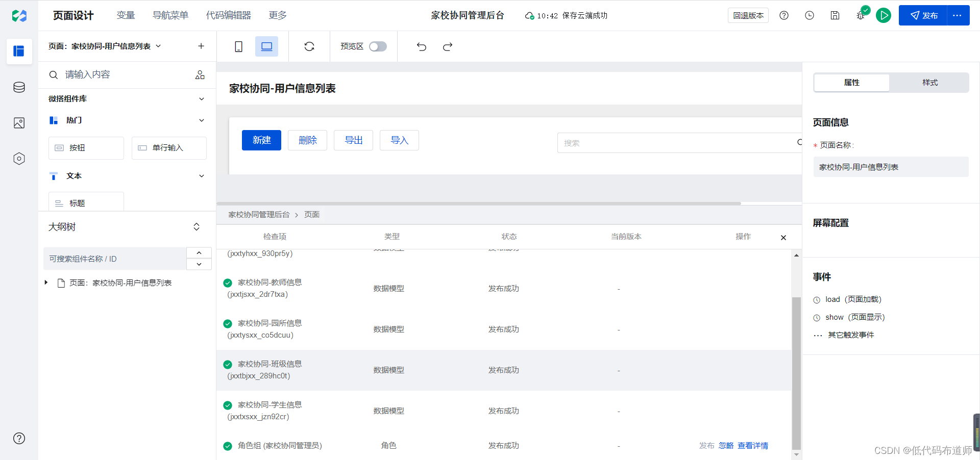Select the Button component
The width and height of the screenshot is (980, 460).
[x=86, y=148]
